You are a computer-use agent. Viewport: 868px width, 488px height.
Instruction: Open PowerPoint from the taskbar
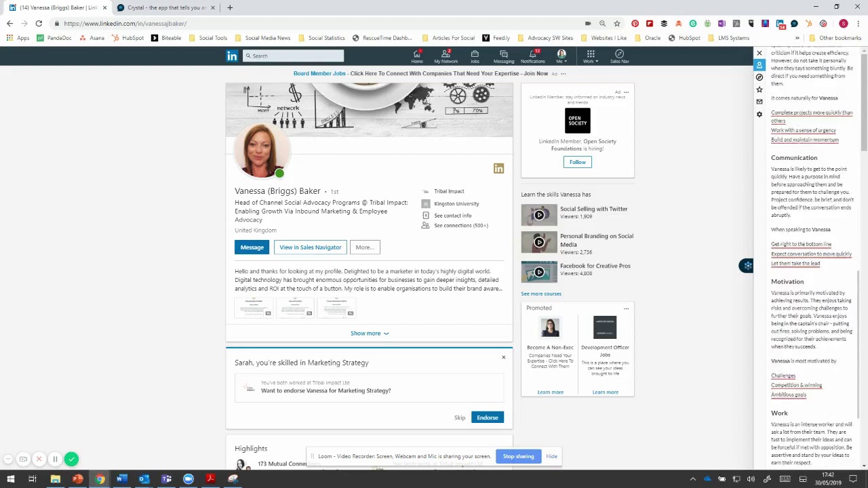pos(77,479)
